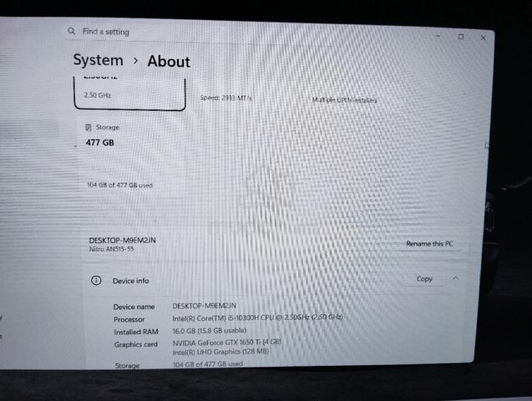Viewport: 532px width, 401px height.
Task: Maximize the Settings window
Action: click(461, 36)
